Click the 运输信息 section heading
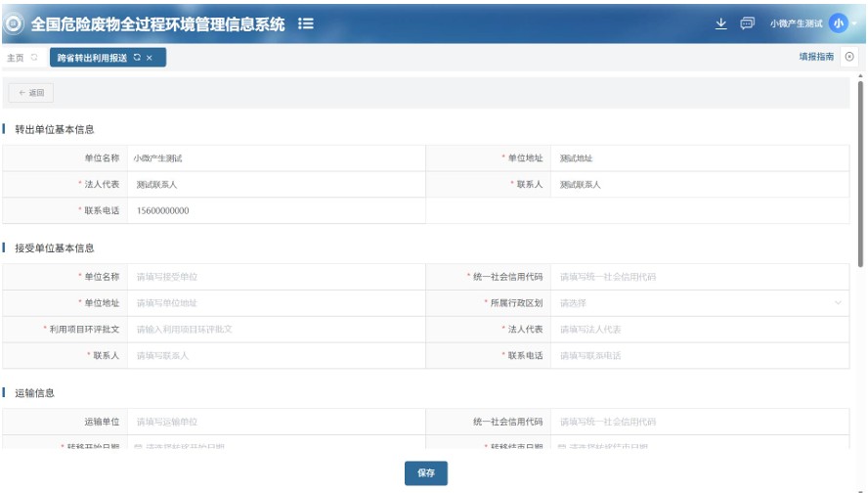 34,393
